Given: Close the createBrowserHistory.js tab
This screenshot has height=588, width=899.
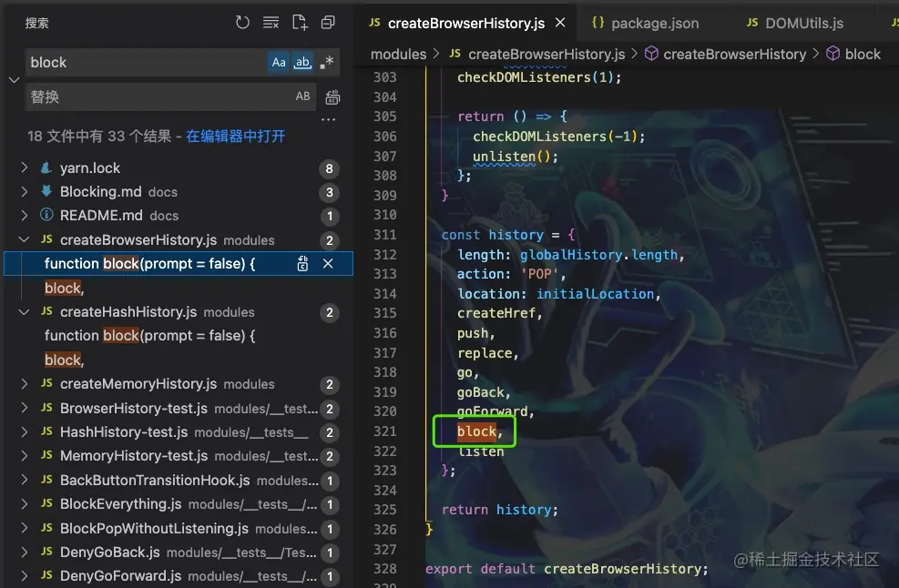Looking at the screenshot, I should pos(560,23).
